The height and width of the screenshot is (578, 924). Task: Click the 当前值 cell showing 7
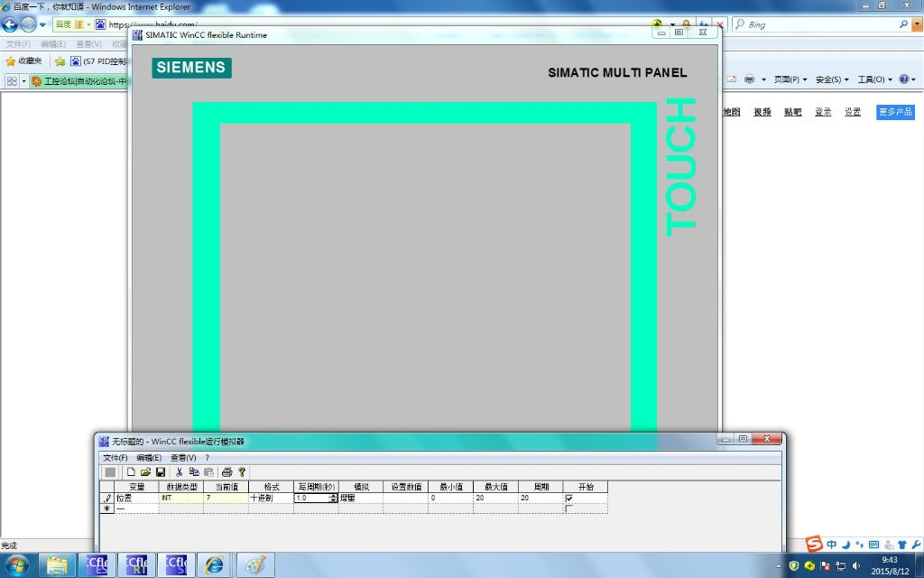pos(226,498)
